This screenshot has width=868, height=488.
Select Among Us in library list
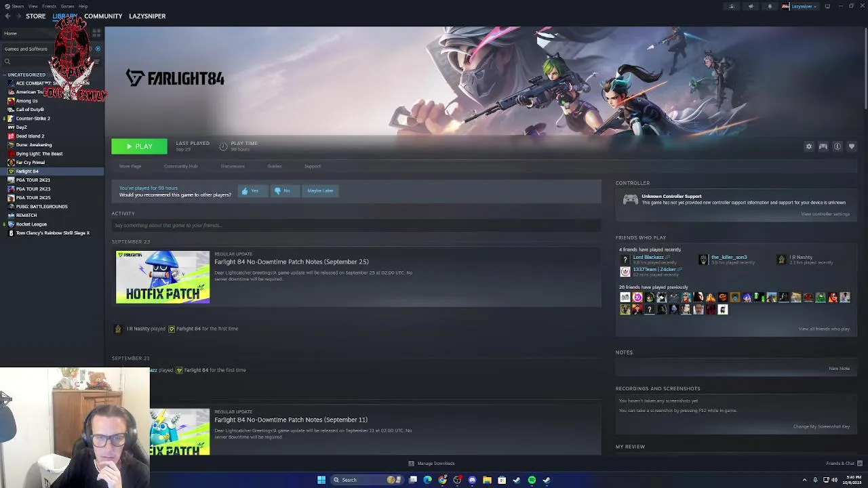tap(26, 101)
